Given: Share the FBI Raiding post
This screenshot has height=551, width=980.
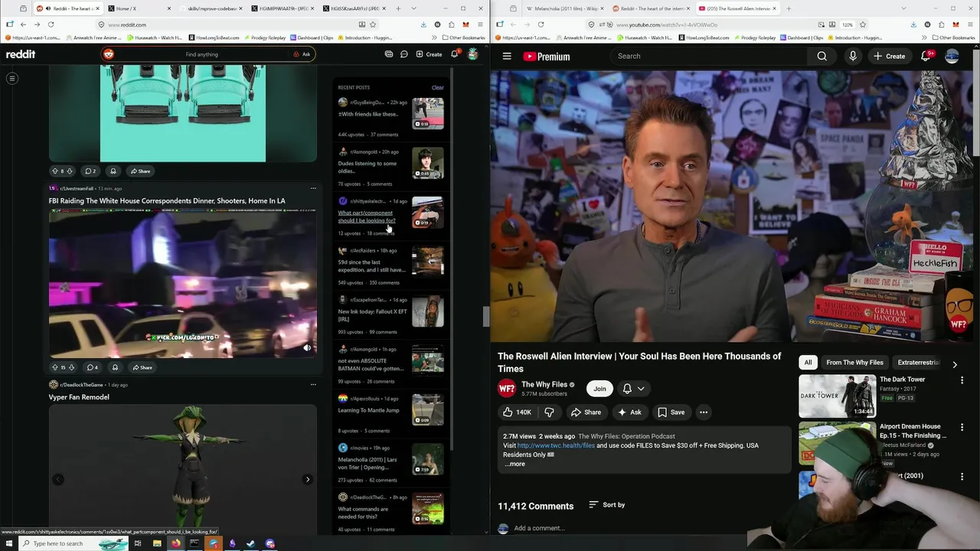Looking at the screenshot, I should pyautogui.click(x=141, y=367).
